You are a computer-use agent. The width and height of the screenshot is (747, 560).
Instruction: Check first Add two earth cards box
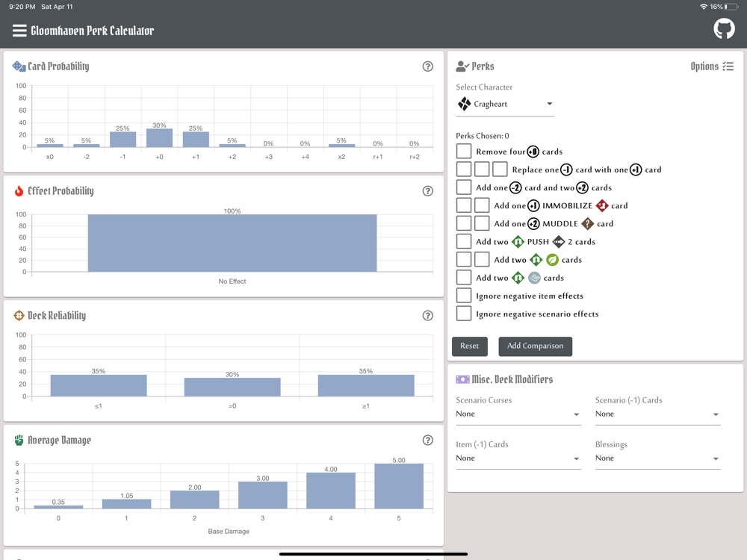coord(464,260)
